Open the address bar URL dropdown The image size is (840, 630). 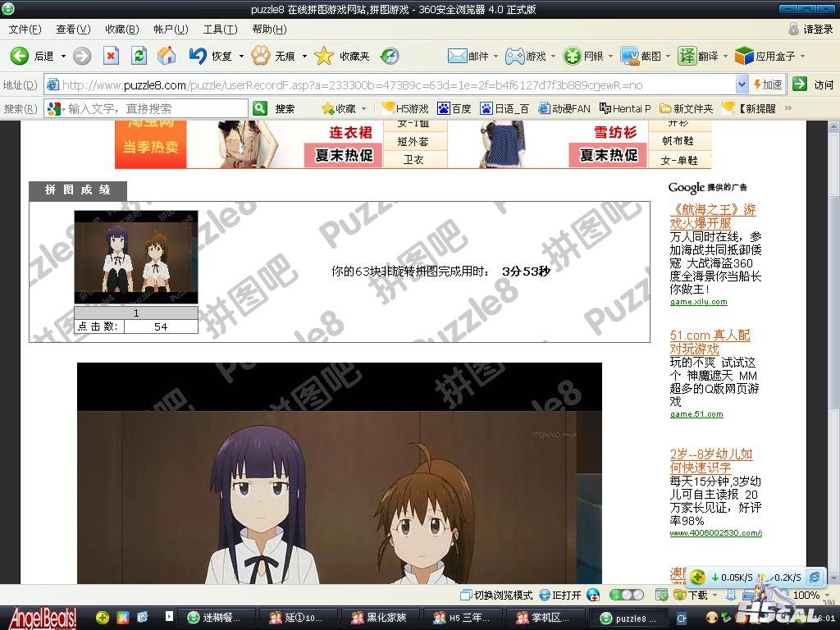tap(742, 84)
